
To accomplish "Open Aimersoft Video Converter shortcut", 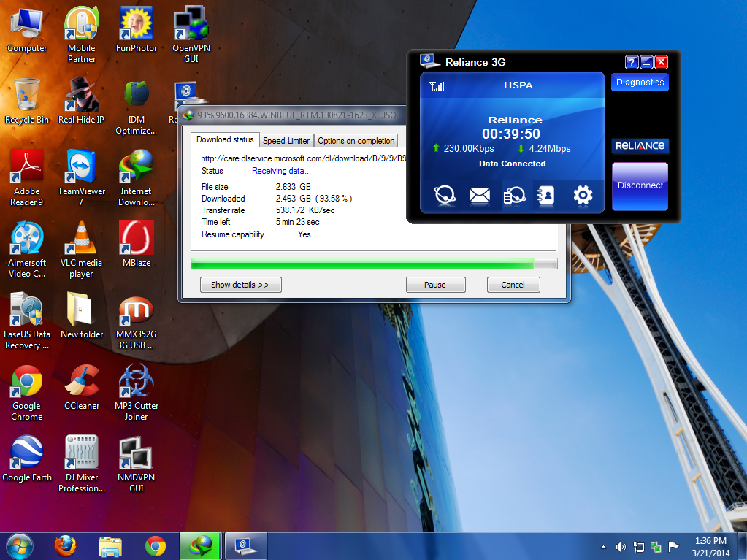I will coord(27,250).
